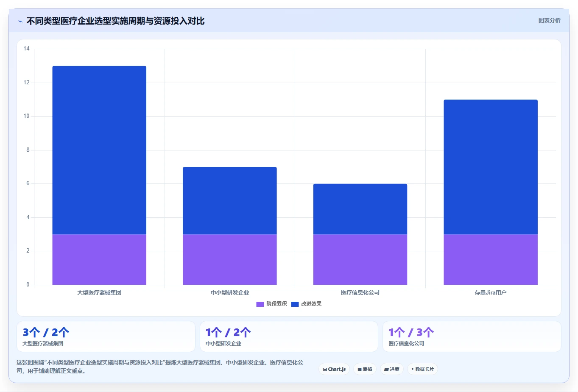Click the blue 改进效果 segment for 中小型研发企业
This screenshot has width=578, height=392.
point(230,200)
